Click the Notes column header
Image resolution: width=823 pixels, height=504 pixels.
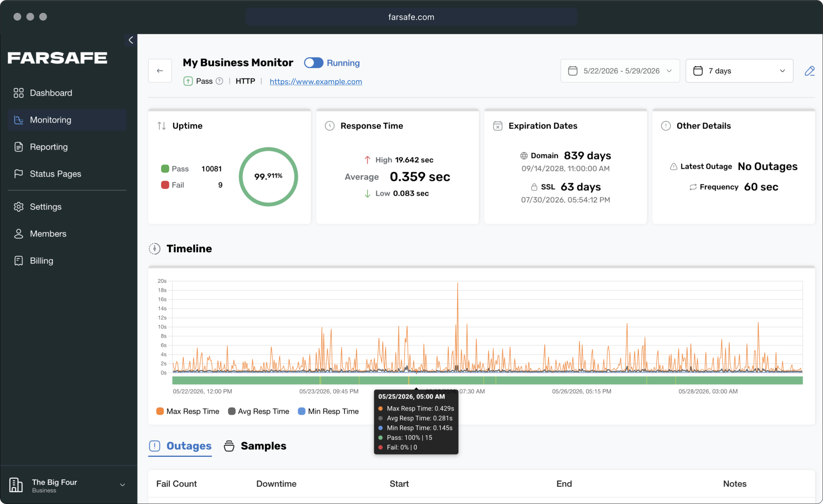pos(735,484)
